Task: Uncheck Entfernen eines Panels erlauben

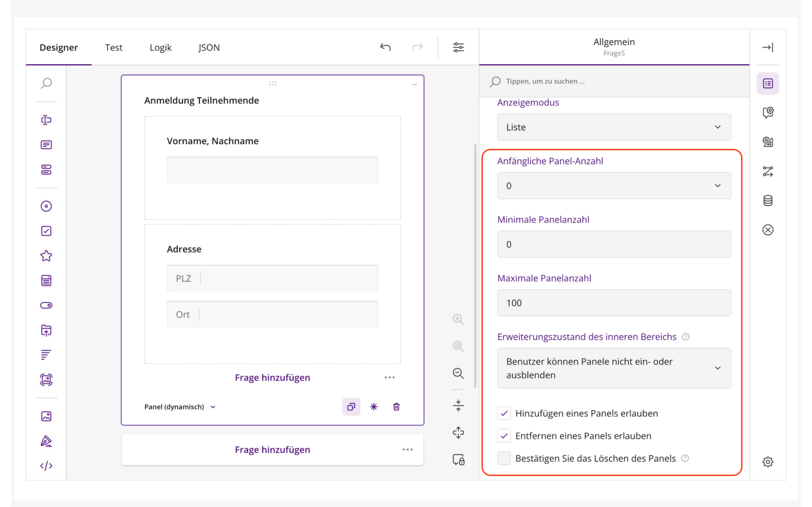Action: pyautogui.click(x=504, y=436)
